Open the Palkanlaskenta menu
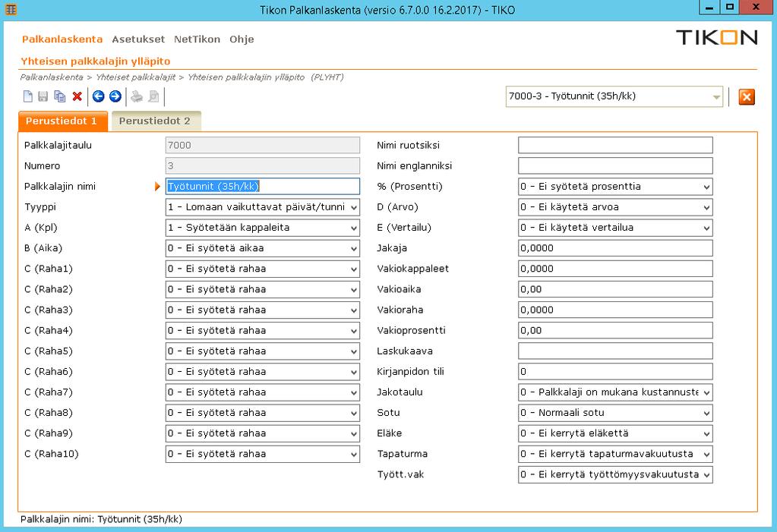 click(62, 39)
